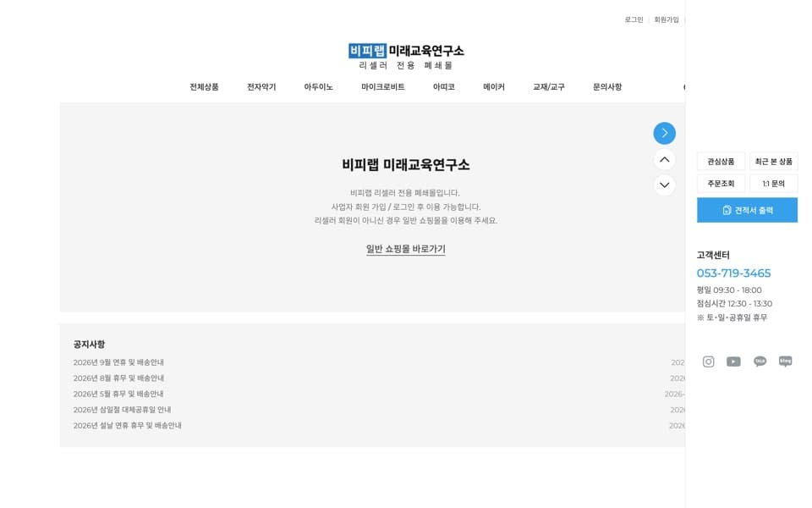Screen dimensions: 812x508
Task: Click the 회원가입 link
Action: click(x=667, y=19)
